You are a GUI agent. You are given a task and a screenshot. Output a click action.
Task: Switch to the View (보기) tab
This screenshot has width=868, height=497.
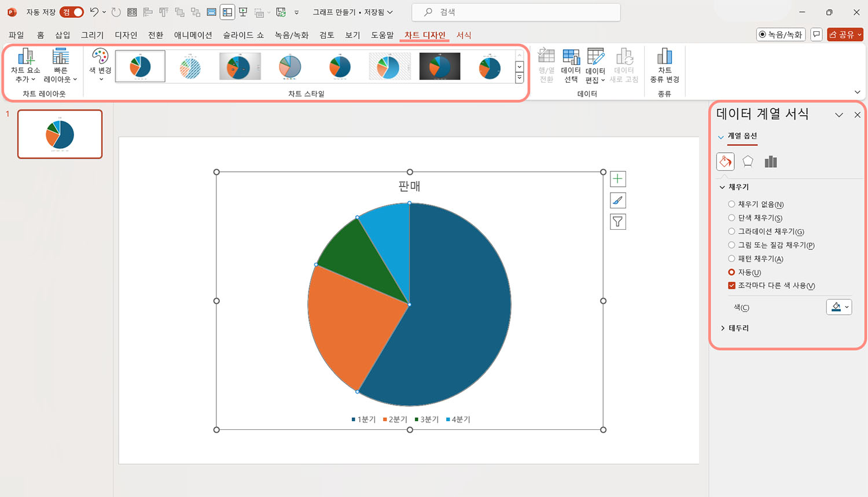353,35
